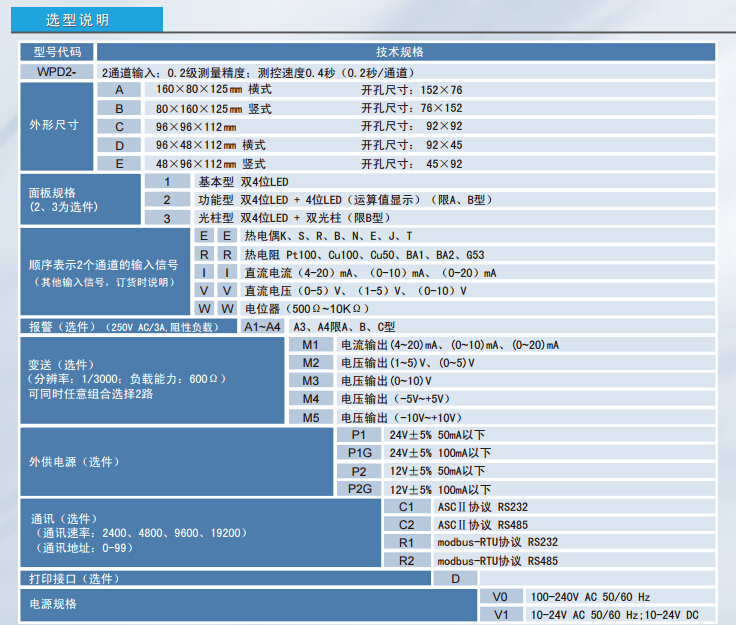Select R1 modbus-RTU RS232 code
This screenshot has width=736, height=625.
point(407,542)
